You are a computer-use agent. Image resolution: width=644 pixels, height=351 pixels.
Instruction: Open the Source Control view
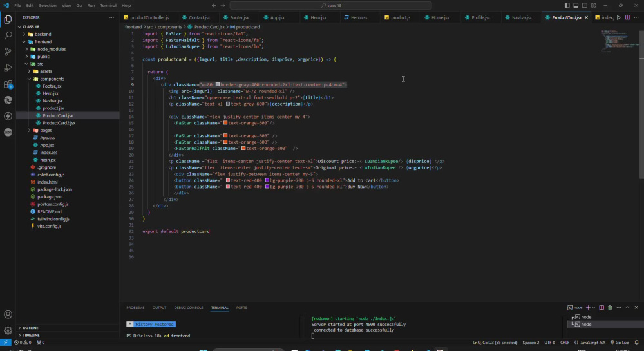(8, 52)
